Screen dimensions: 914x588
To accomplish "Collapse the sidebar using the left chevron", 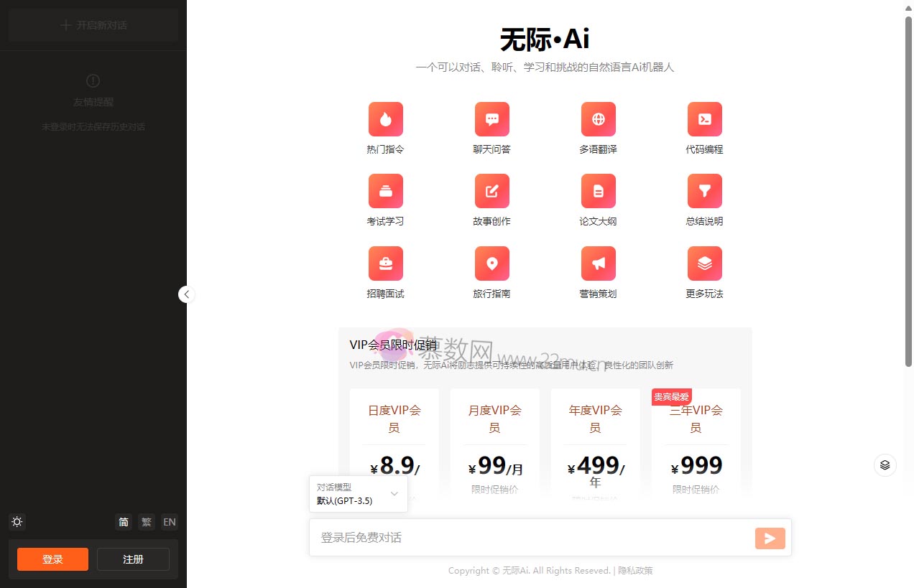I will point(186,294).
